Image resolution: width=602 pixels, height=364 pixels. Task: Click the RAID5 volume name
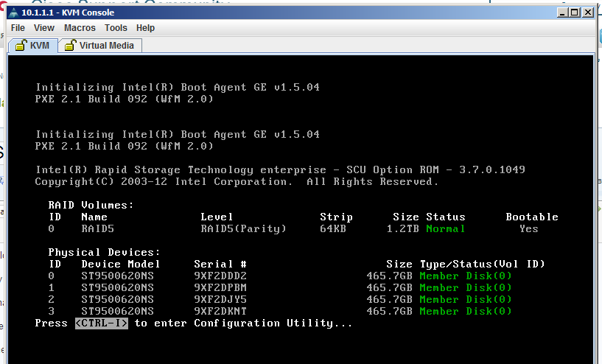pos(97,229)
